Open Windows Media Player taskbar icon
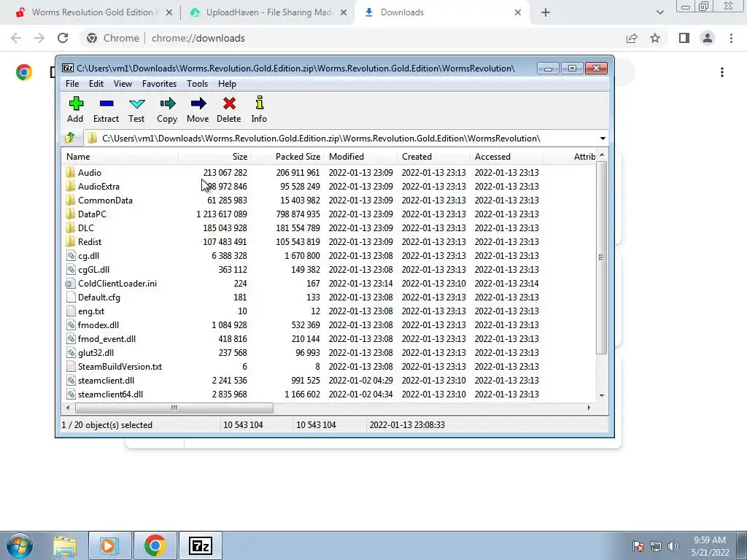Image resolution: width=747 pixels, height=560 pixels. (109, 545)
